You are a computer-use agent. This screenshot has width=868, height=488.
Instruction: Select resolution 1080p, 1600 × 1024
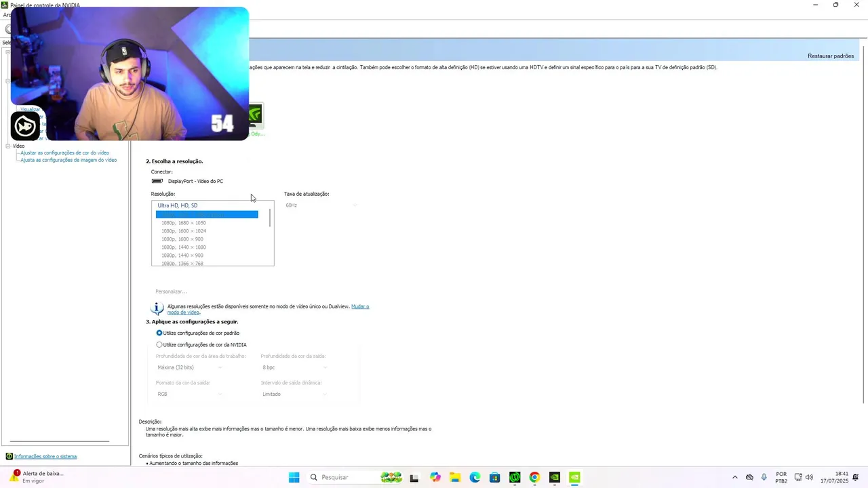point(184,230)
